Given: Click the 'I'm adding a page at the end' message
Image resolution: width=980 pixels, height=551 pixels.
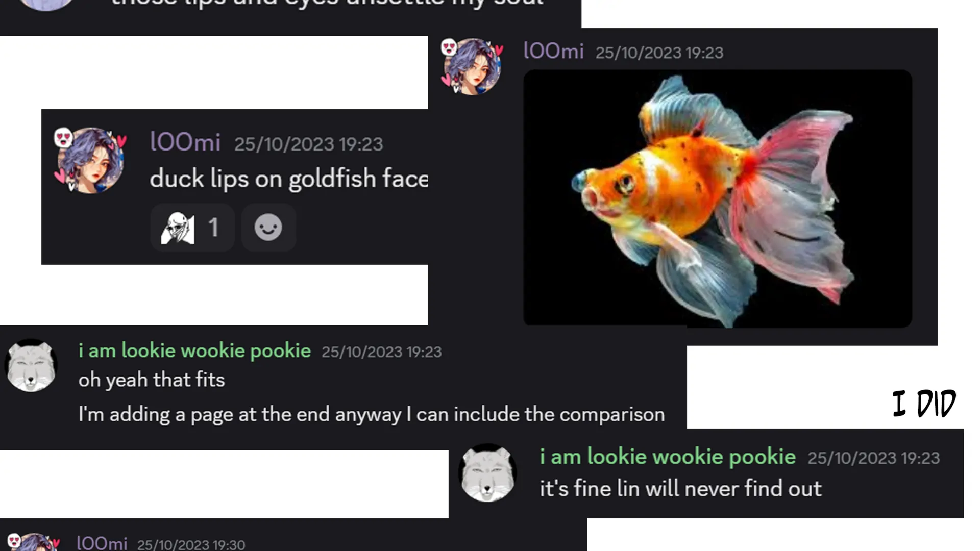Looking at the screenshot, I should point(372,415).
